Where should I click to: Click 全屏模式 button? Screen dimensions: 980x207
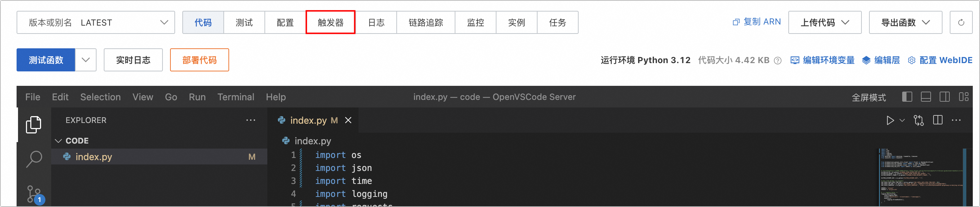[869, 97]
